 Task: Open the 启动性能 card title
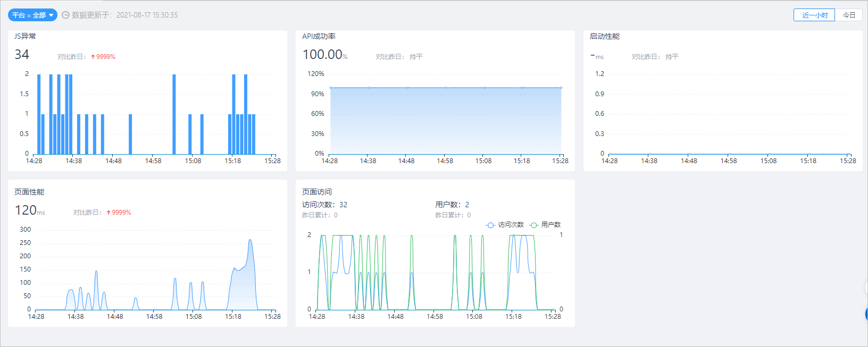pos(605,36)
